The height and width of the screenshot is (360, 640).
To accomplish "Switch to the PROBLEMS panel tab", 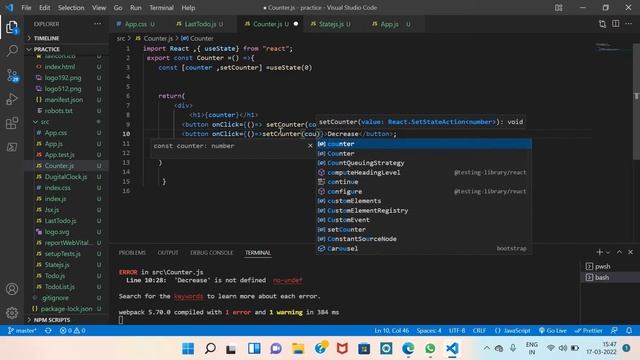I will 132,253.
